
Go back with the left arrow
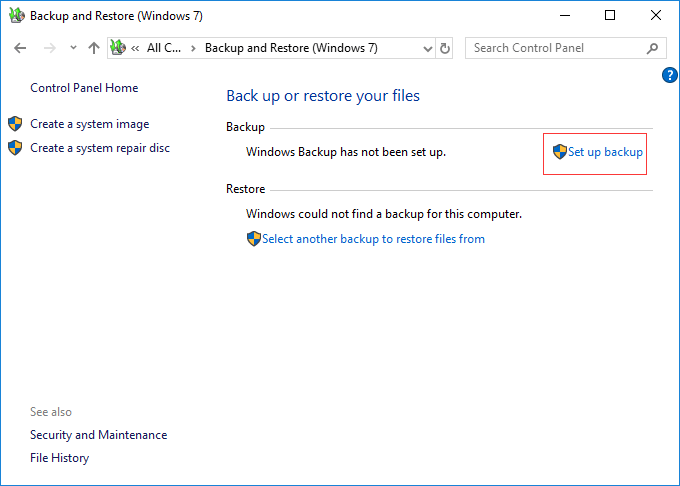coord(20,48)
